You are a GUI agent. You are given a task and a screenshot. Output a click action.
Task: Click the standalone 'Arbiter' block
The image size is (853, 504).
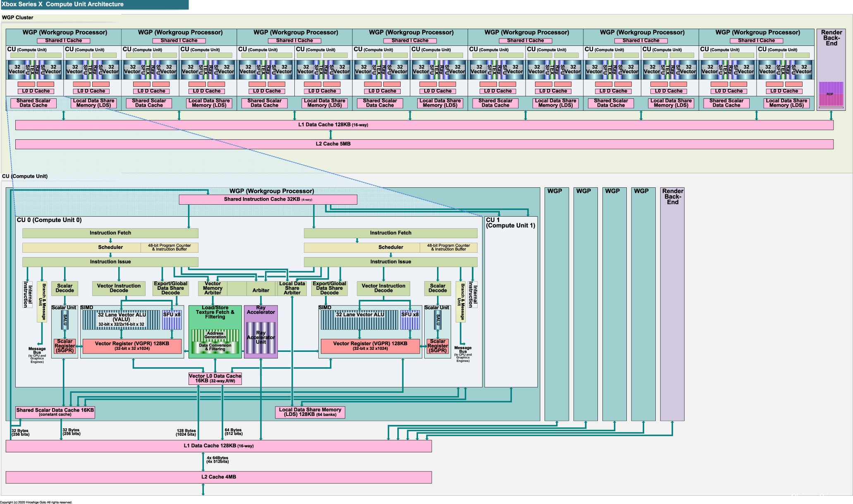[x=261, y=288]
